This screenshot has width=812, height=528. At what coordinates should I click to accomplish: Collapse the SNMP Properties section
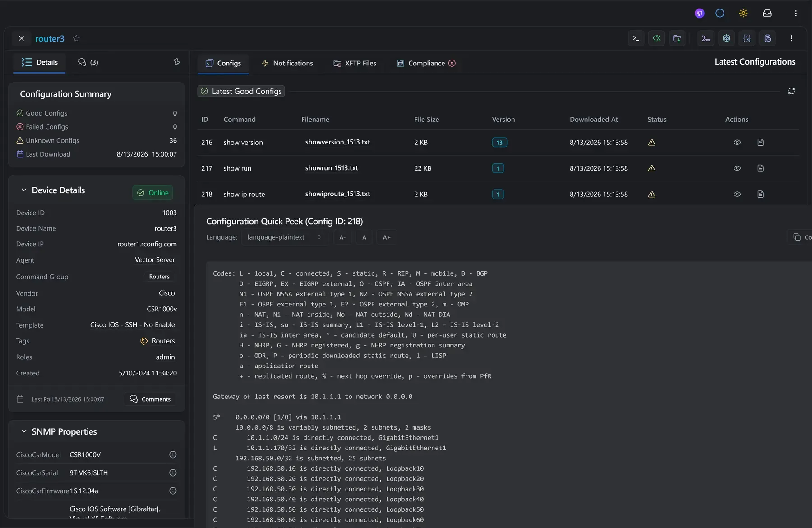[24, 431]
